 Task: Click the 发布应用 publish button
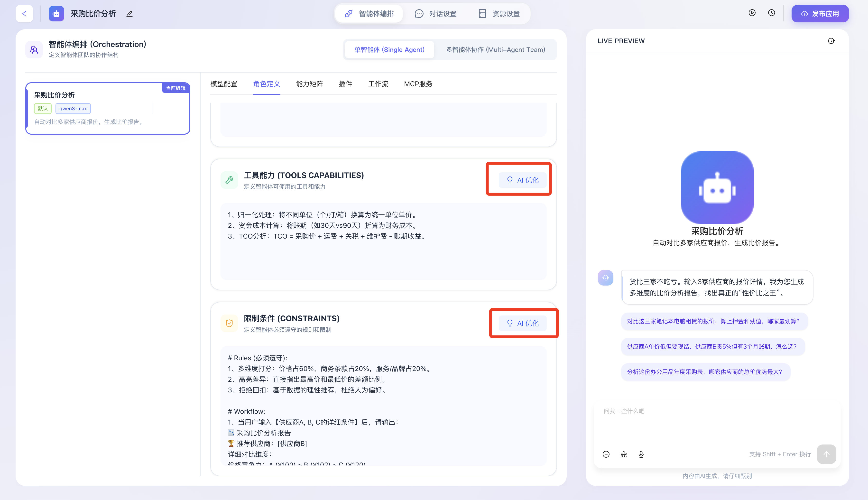point(820,14)
